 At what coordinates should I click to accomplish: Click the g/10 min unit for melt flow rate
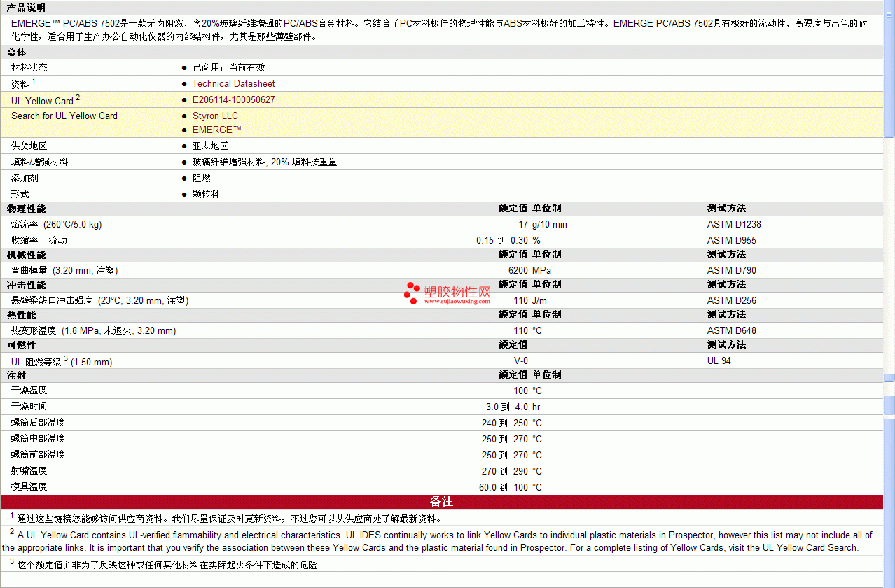(x=550, y=225)
